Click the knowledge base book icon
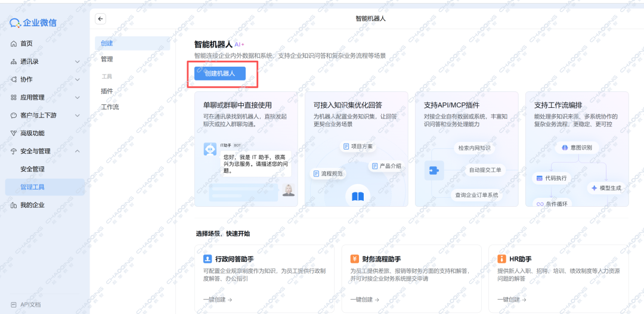The height and width of the screenshot is (314, 644). pos(357,196)
